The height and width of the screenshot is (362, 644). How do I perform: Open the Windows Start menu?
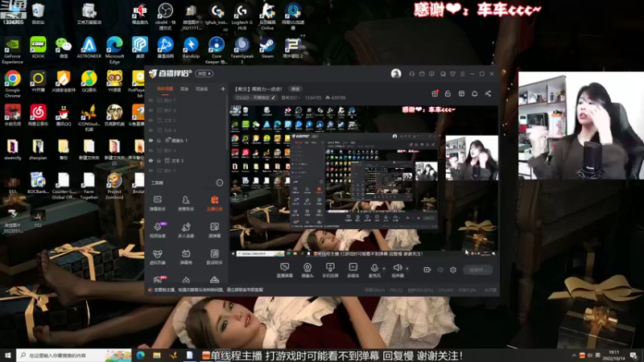pos(8,356)
